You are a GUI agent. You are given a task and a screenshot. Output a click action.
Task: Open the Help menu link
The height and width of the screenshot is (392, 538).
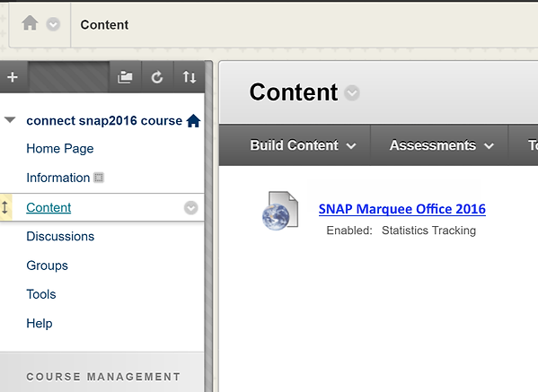pos(40,324)
